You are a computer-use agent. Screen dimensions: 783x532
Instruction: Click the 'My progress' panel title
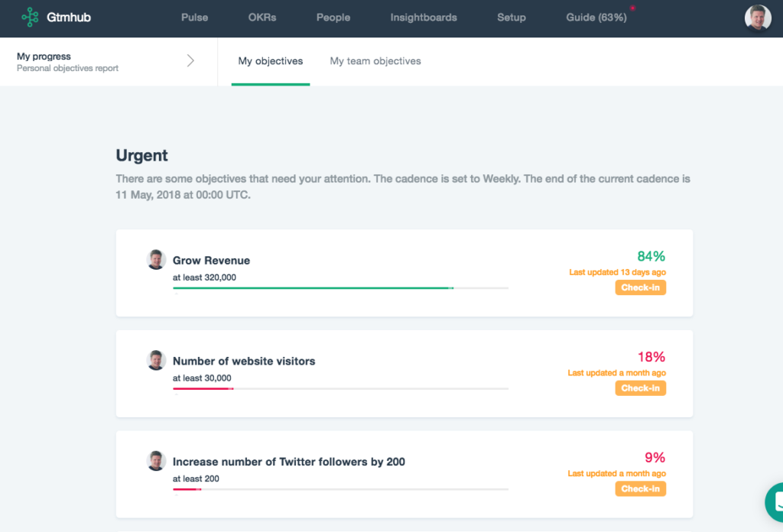[44, 57]
